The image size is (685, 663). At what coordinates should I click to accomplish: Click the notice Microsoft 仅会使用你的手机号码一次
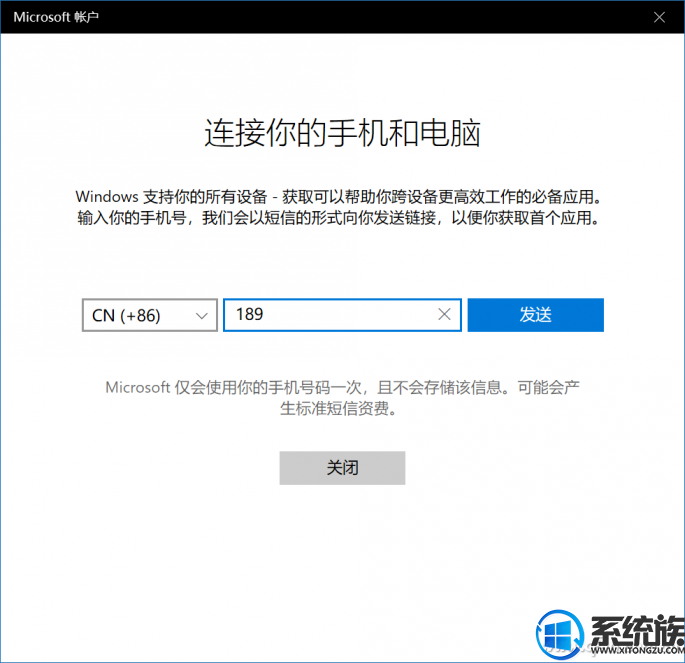(342, 387)
